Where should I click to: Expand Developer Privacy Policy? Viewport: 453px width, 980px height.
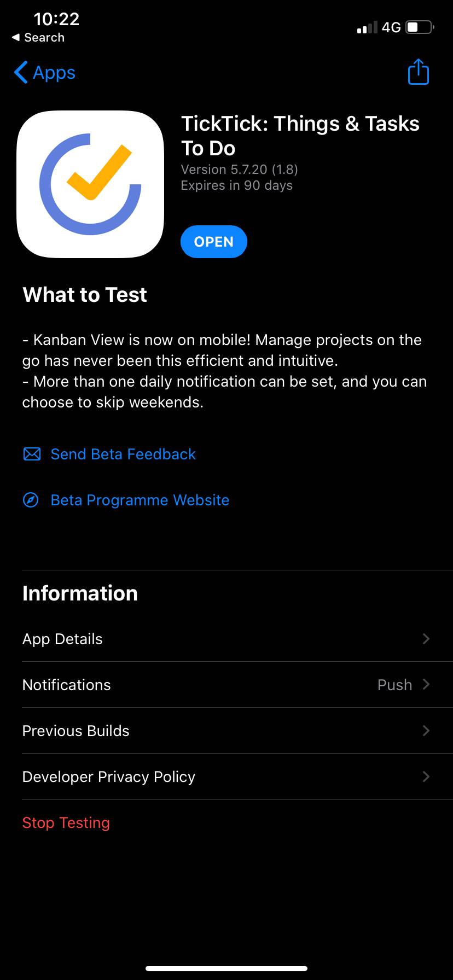(226, 777)
